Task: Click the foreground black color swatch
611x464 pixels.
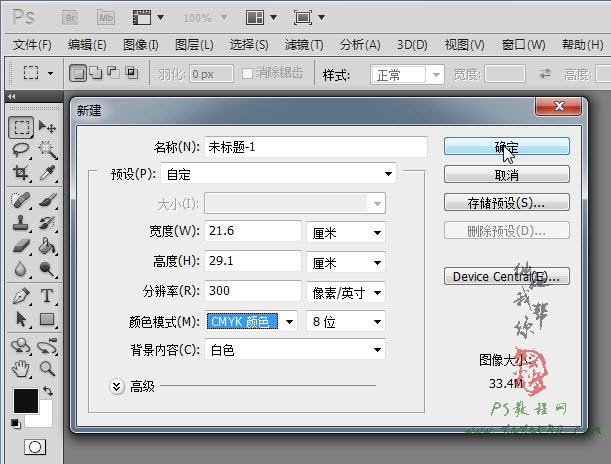Action: click(x=26, y=401)
